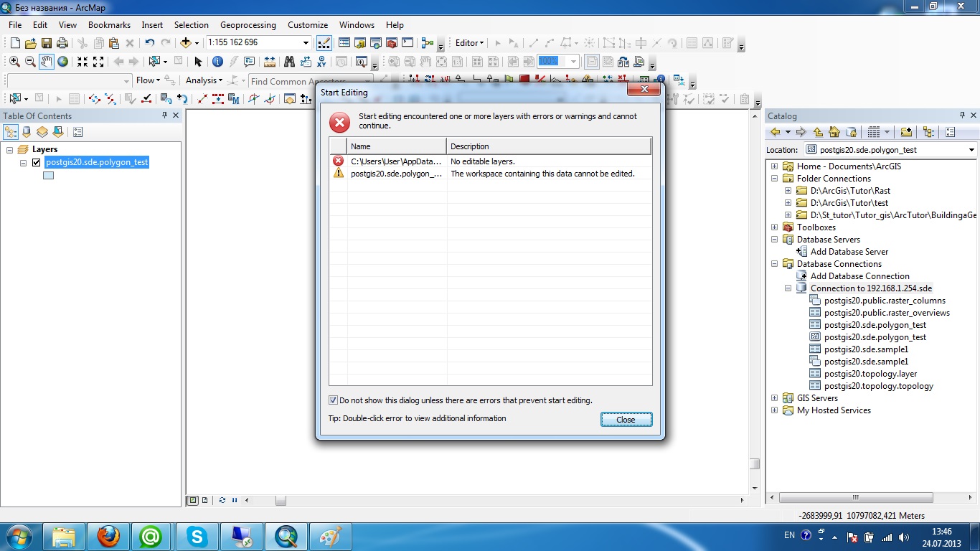Viewport: 980px width, 551px height.
Task: Open the Editor dropdown menu
Action: [x=470, y=43]
